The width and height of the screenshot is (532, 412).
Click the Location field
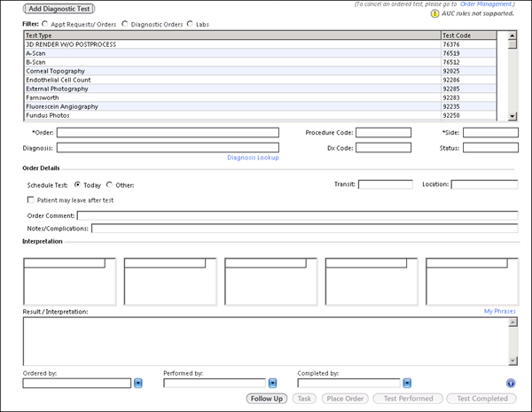(x=484, y=184)
